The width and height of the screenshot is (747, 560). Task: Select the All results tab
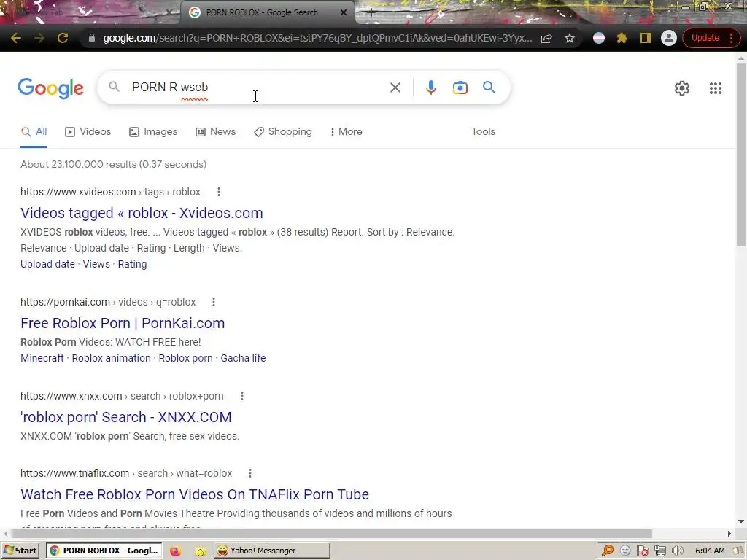tap(34, 132)
